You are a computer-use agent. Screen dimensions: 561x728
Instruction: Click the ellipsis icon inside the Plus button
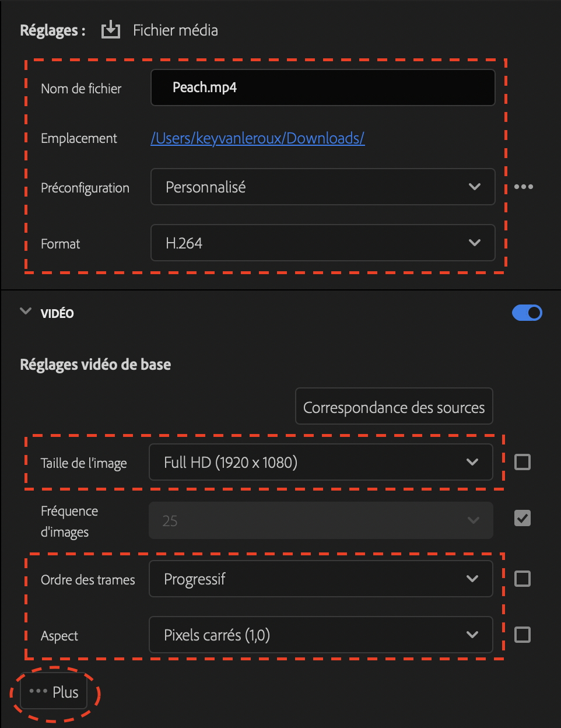[39, 692]
